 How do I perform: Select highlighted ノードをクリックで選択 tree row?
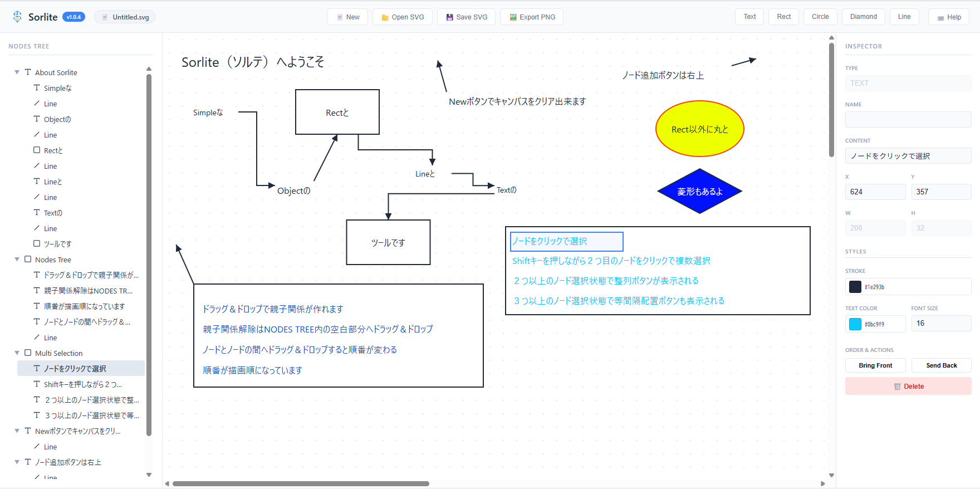click(x=81, y=369)
